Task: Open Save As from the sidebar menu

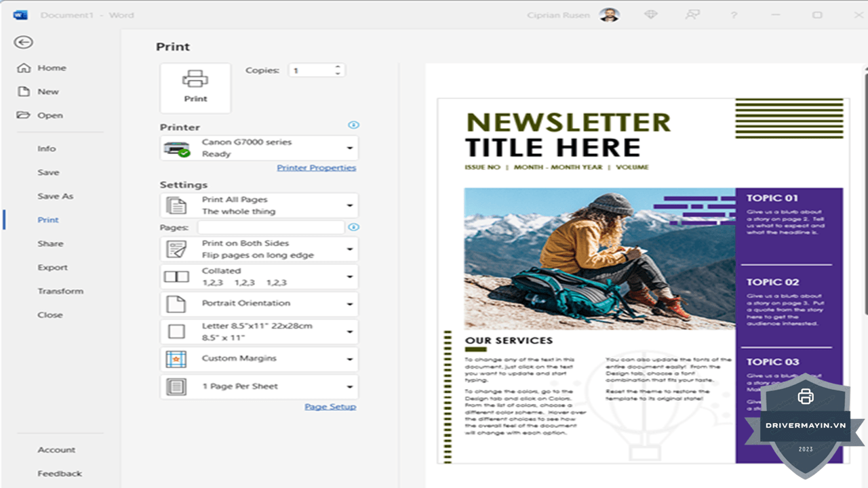Action: pos(55,196)
